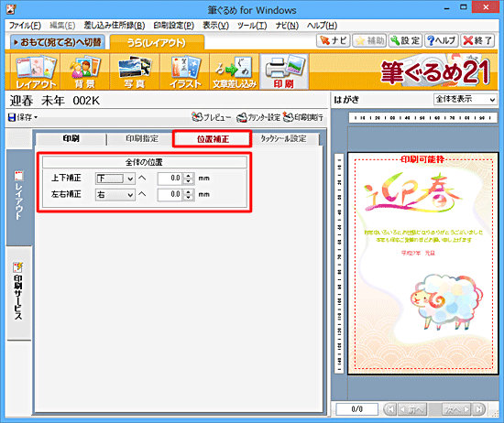Viewport: 504px width, 423px height.
Task: Switch to the 印刷 sub-tab
Action: [x=71, y=139]
